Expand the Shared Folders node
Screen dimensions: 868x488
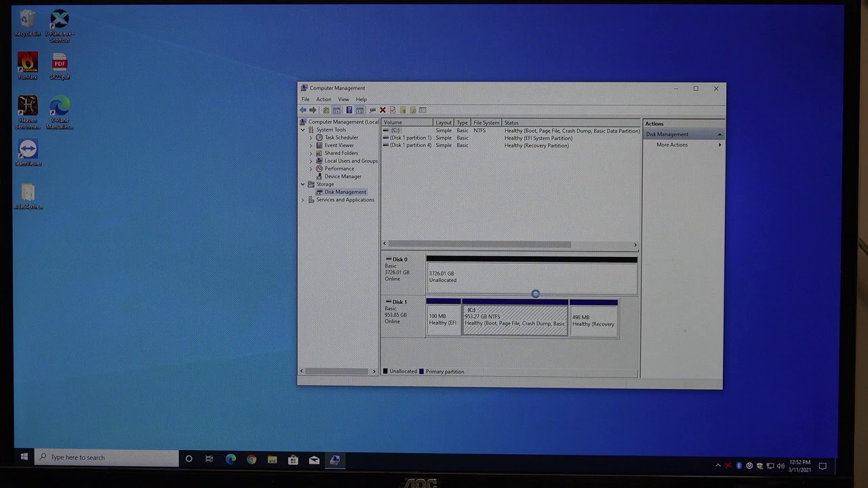[x=311, y=153]
